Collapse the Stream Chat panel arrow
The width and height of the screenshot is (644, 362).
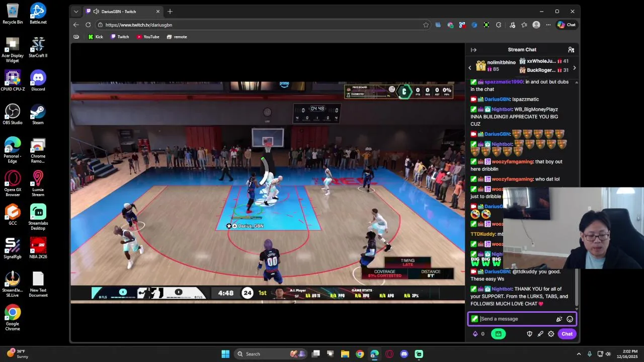click(473, 50)
